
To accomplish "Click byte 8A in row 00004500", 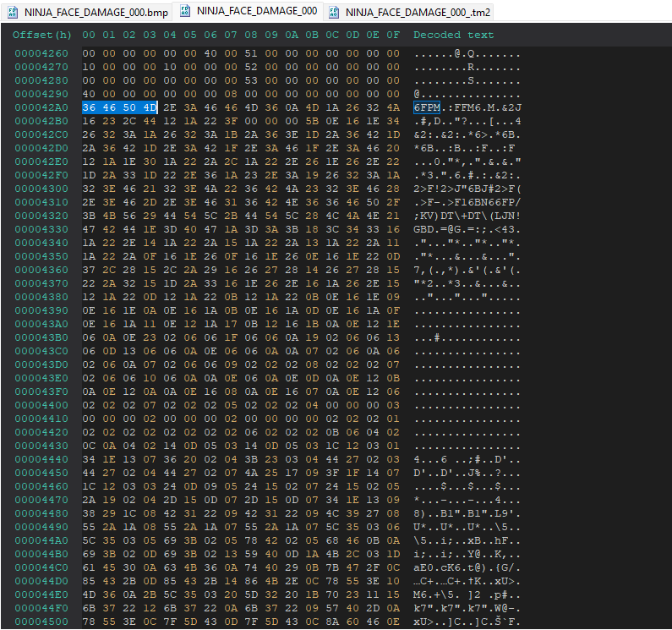I will pyautogui.click(x=332, y=621).
